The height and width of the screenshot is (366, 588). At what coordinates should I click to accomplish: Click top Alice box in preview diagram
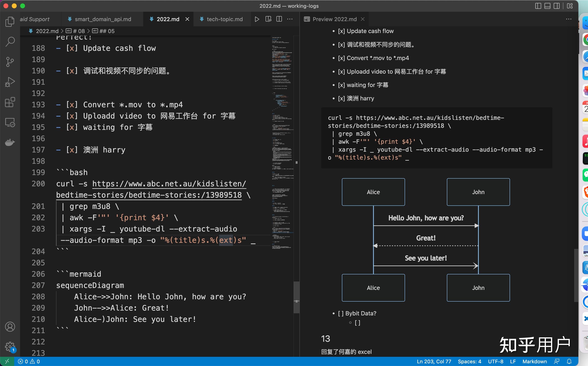click(373, 192)
